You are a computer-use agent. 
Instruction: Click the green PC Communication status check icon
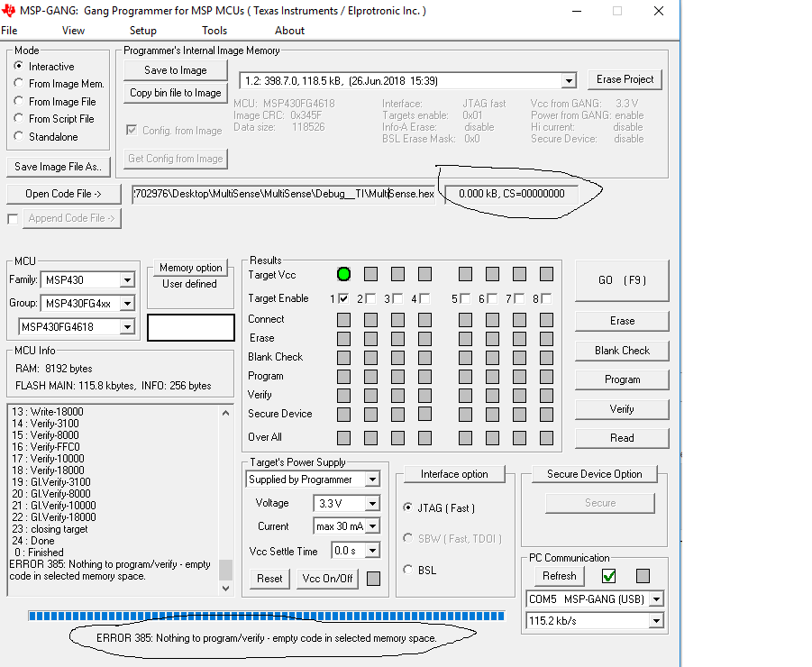click(609, 576)
